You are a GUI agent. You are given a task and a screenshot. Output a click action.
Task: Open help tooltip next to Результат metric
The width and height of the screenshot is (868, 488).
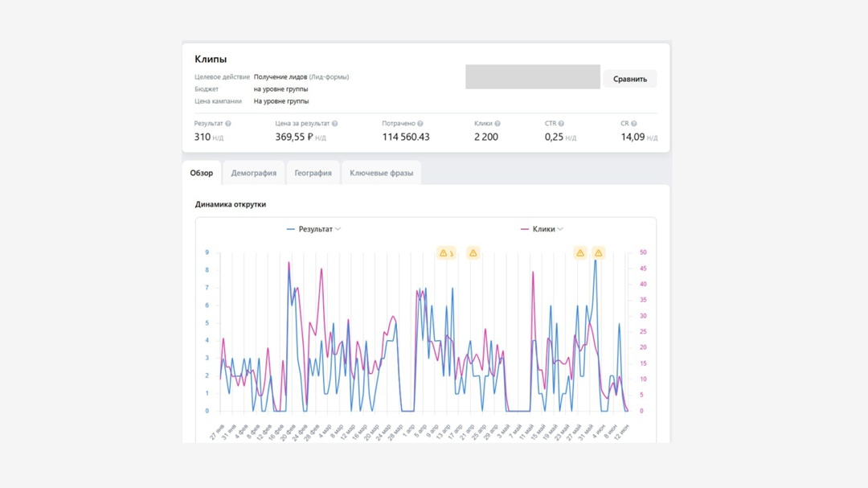tap(228, 124)
